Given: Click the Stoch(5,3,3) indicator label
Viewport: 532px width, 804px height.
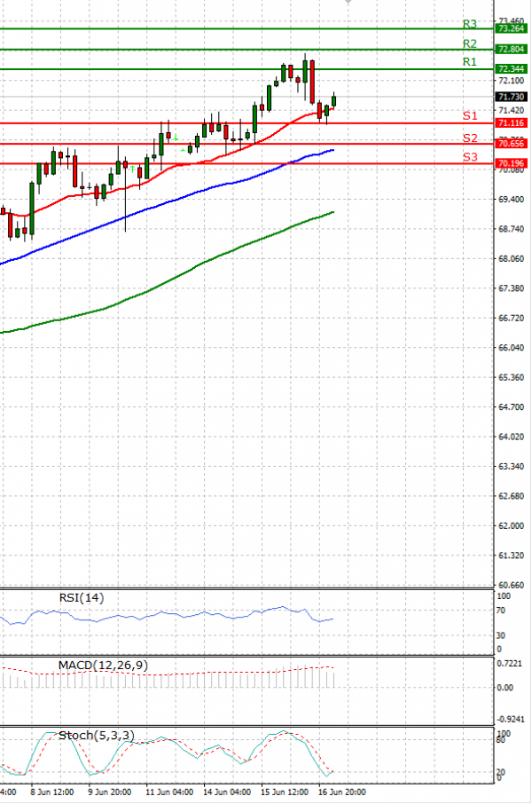Looking at the screenshot, I should coord(97,736).
